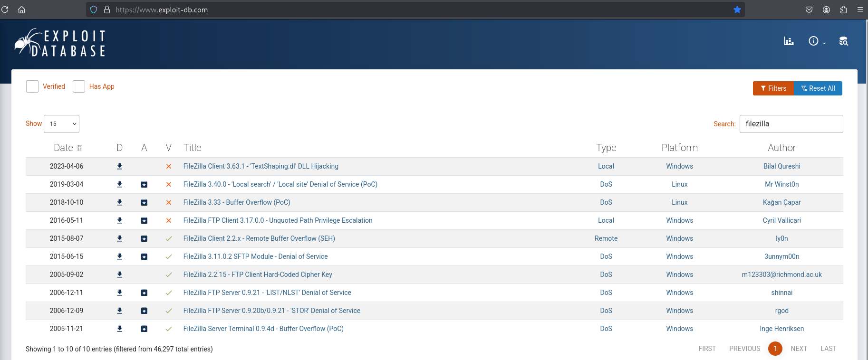Download the FileZilla FTP Client 3.17.0.0 exploit
868x360 pixels.
pos(120,220)
